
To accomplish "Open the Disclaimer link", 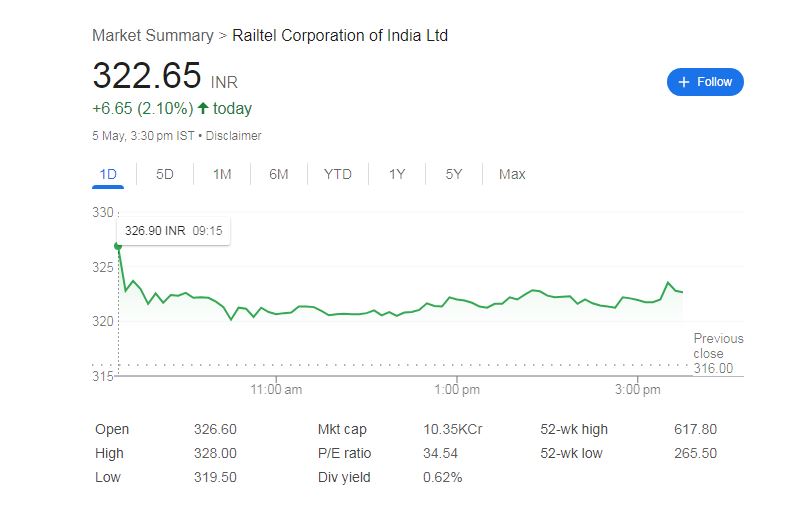I will click(x=233, y=135).
